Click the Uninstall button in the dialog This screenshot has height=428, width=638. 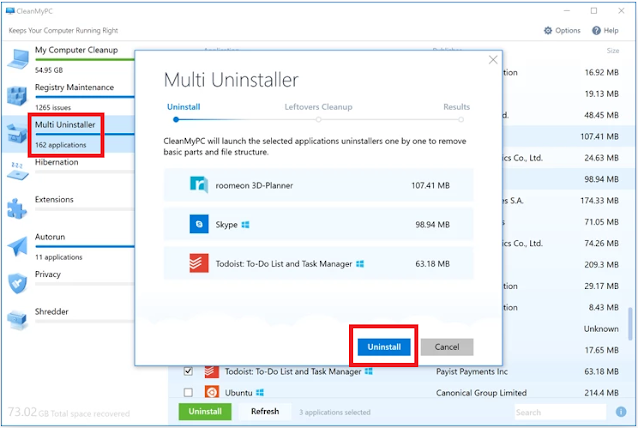pos(384,347)
